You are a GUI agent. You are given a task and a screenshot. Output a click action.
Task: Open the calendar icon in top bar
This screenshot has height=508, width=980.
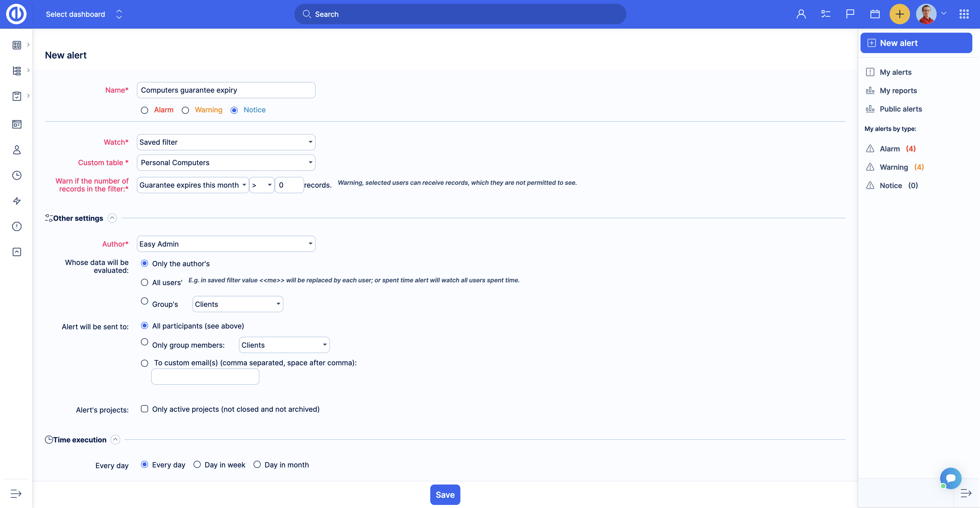click(875, 14)
